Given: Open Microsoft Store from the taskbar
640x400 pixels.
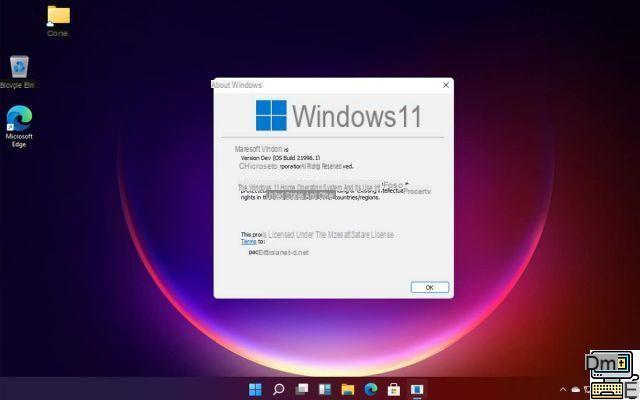Looking at the screenshot, I should (394, 389).
